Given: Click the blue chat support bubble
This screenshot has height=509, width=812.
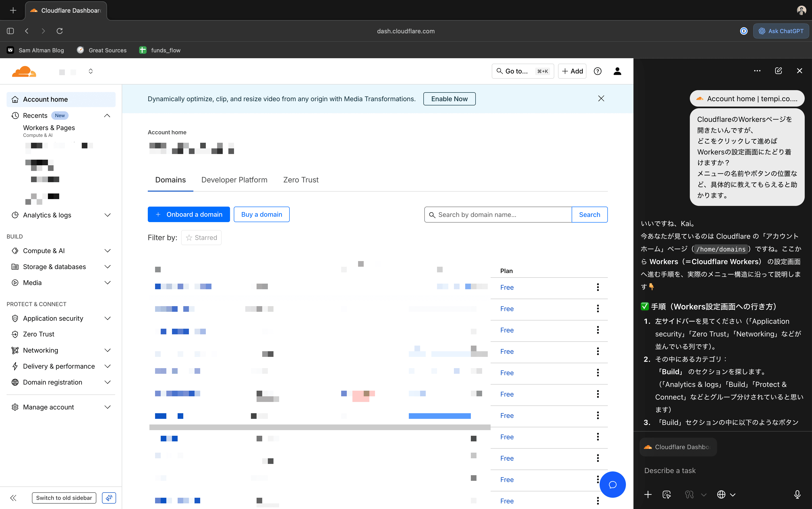Looking at the screenshot, I should [612, 484].
